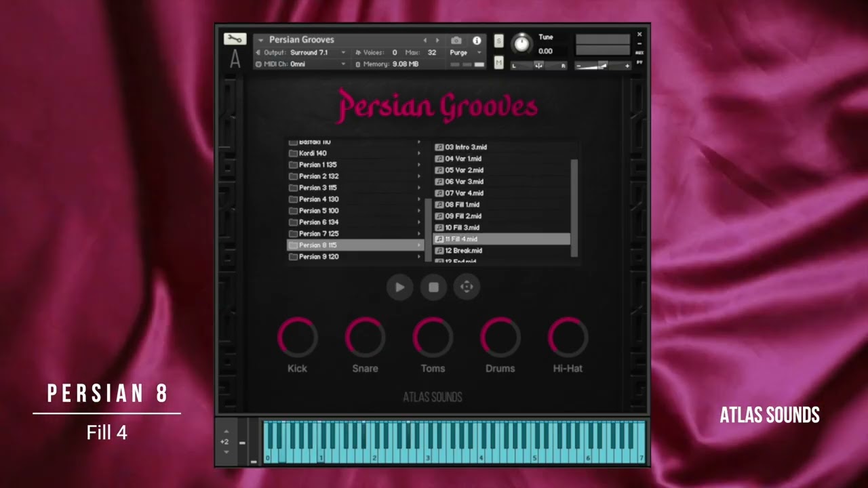Image resolution: width=868 pixels, height=488 pixels.
Task: Play the selected MIDI groove
Action: coord(399,287)
